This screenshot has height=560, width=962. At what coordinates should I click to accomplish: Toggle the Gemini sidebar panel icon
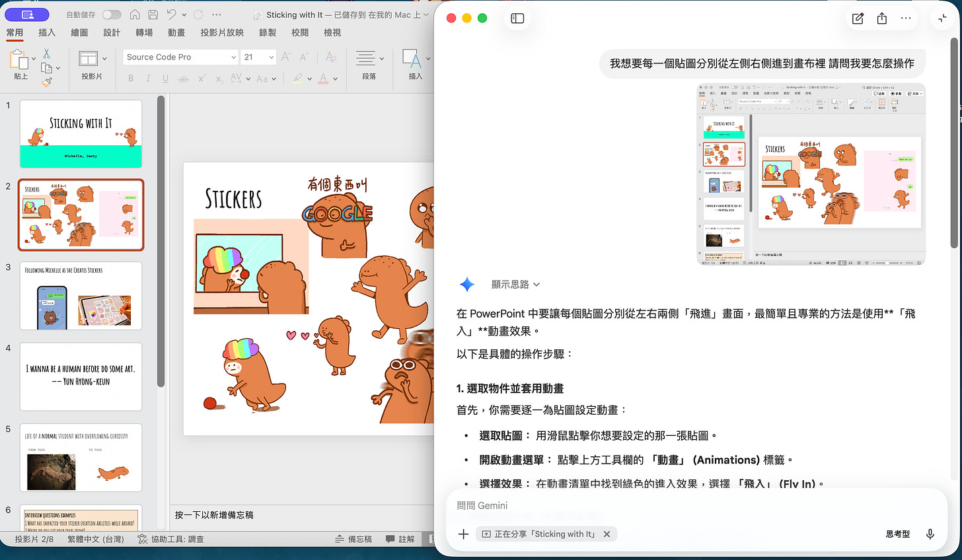pos(518,18)
